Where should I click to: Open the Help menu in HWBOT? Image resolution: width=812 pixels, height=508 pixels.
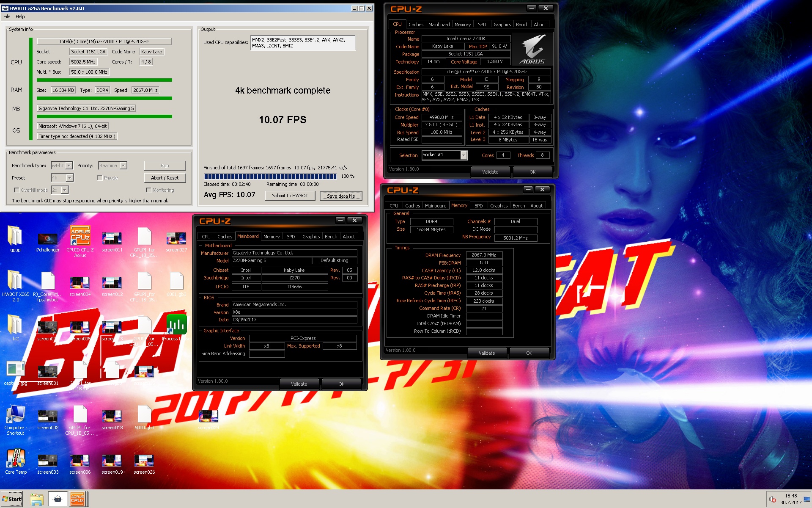[20, 17]
